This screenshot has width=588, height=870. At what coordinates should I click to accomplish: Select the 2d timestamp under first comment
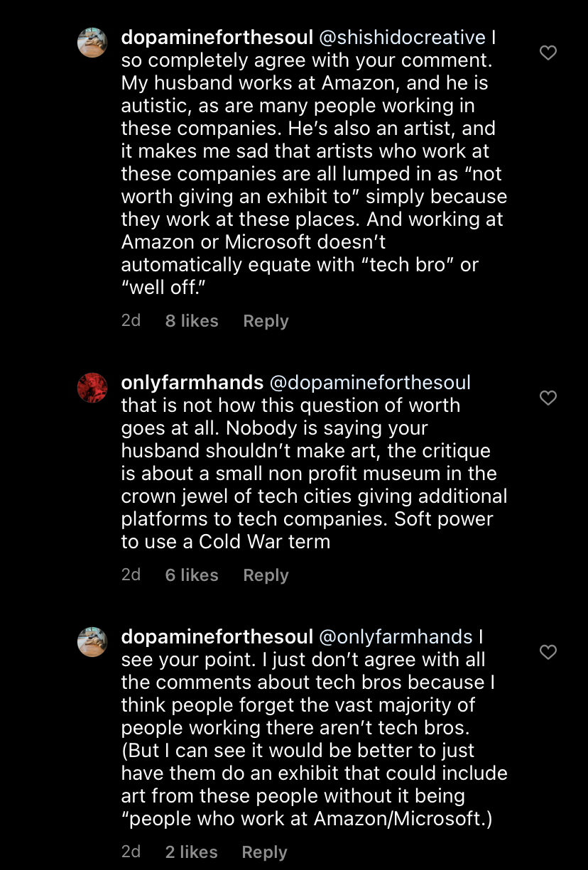coord(131,320)
